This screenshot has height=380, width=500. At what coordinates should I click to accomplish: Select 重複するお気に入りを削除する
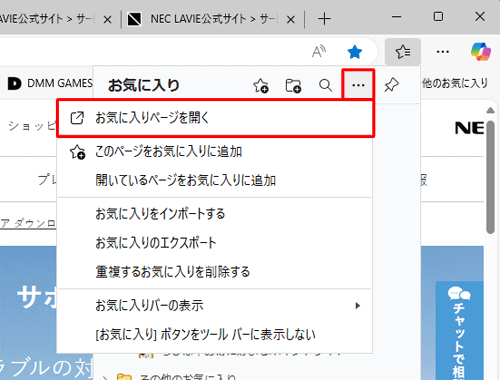(x=215, y=272)
